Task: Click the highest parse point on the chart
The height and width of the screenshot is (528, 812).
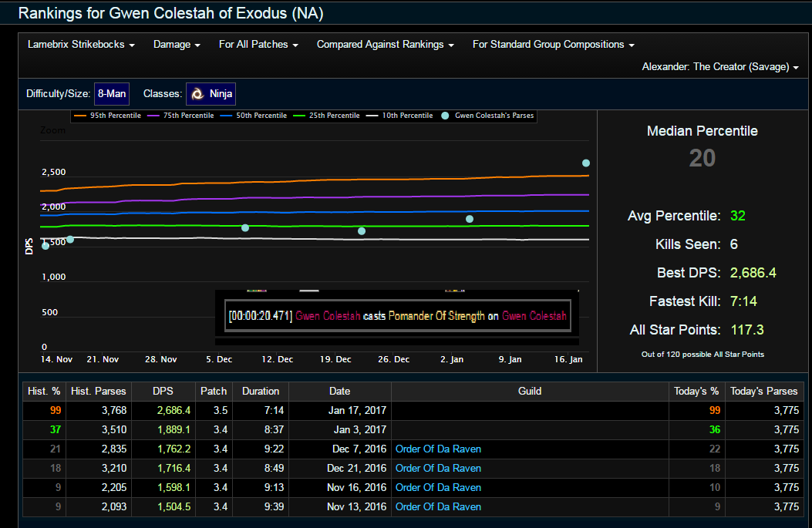Action: (586, 163)
